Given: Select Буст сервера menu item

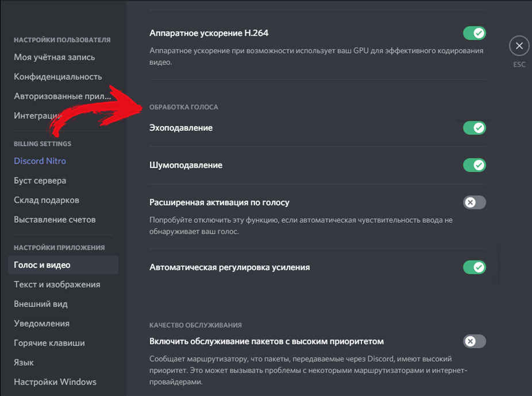Looking at the screenshot, I should (40, 180).
